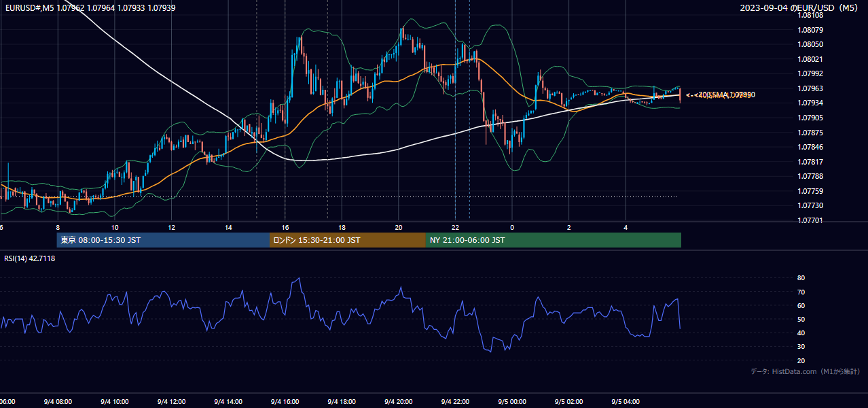The image size is (868, 408).
Task: Click price axis label 1.07788
Action: [x=811, y=176]
